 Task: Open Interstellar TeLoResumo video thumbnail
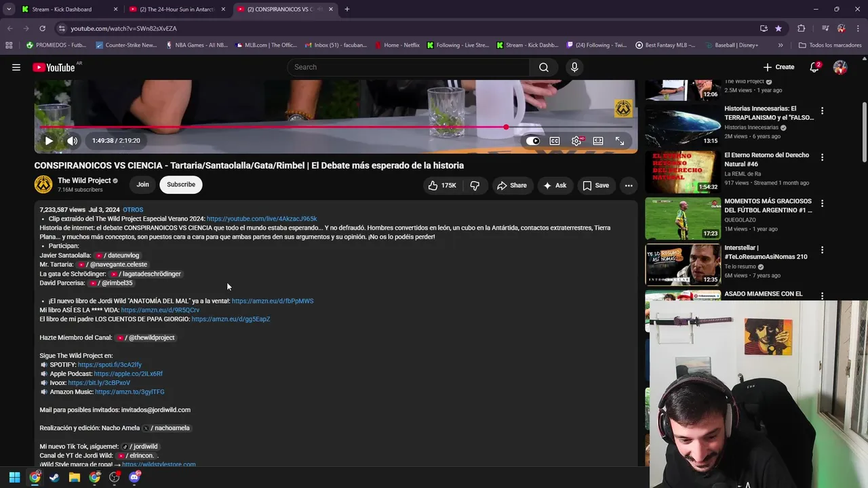(x=683, y=265)
